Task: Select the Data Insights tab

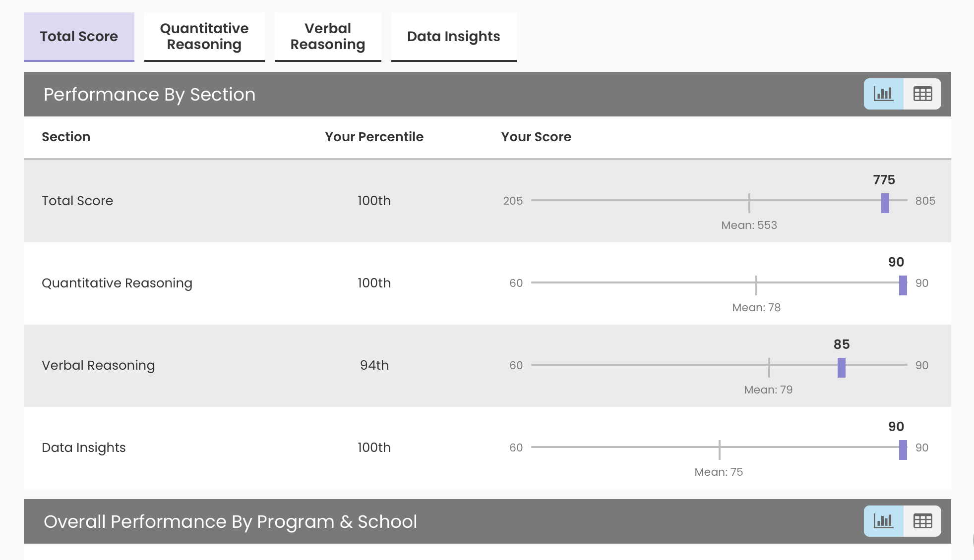Action: 453,37
